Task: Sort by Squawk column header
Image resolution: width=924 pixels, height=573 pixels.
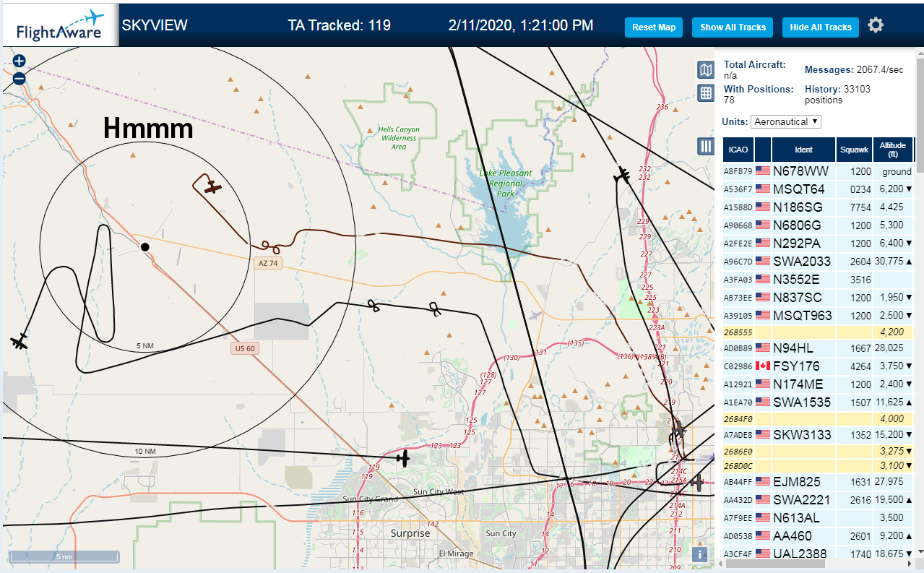Action: (x=854, y=150)
